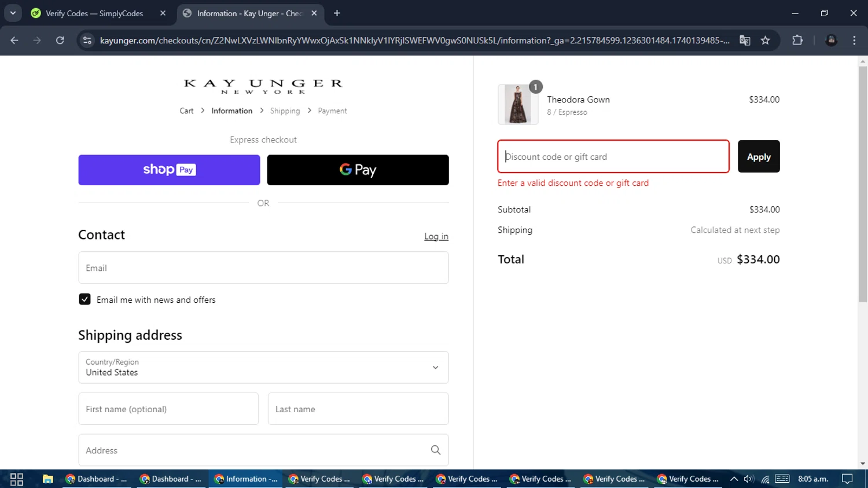The image size is (868, 488).
Task: Click the Shipping breadcrumb step
Action: click(285, 111)
